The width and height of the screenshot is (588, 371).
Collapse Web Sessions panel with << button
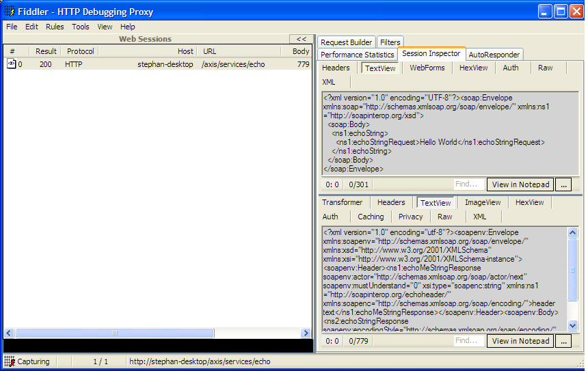[x=301, y=39]
